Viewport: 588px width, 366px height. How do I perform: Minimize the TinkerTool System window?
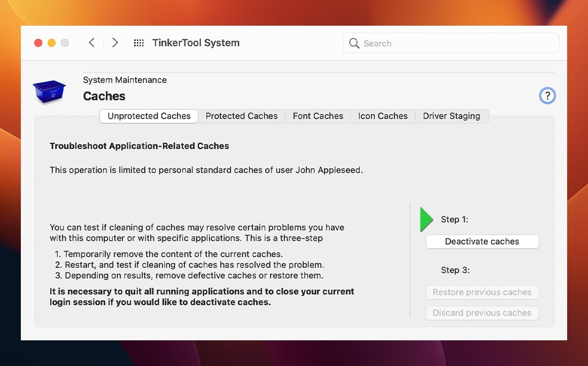point(52,43)
